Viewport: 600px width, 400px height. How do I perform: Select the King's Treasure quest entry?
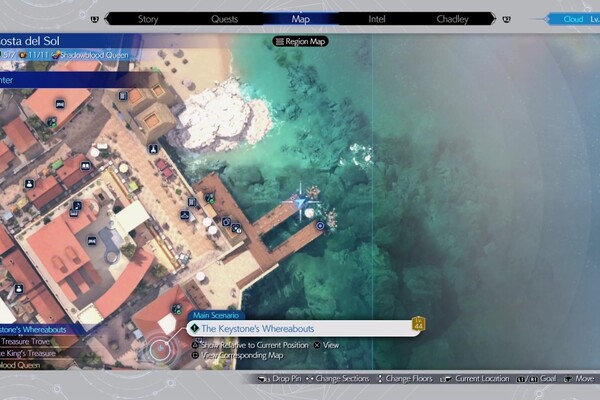[28, 353]
